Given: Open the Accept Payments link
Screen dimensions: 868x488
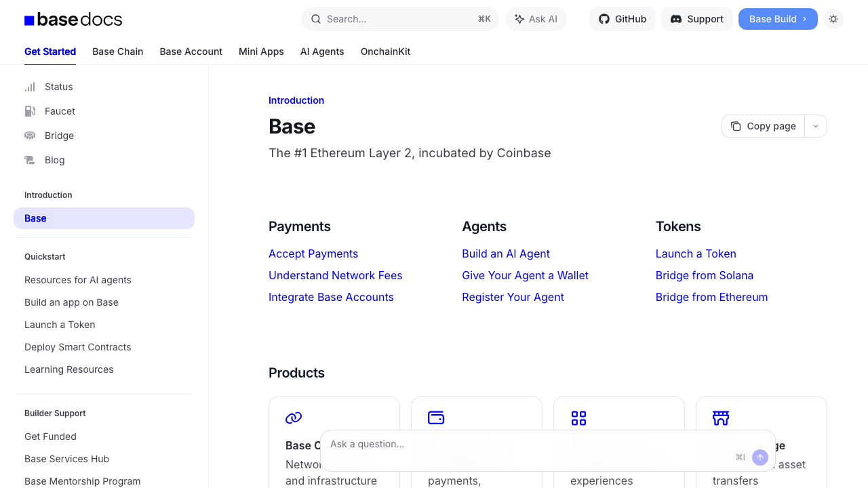Looking at the screenshot, I should tap(313, 253).
